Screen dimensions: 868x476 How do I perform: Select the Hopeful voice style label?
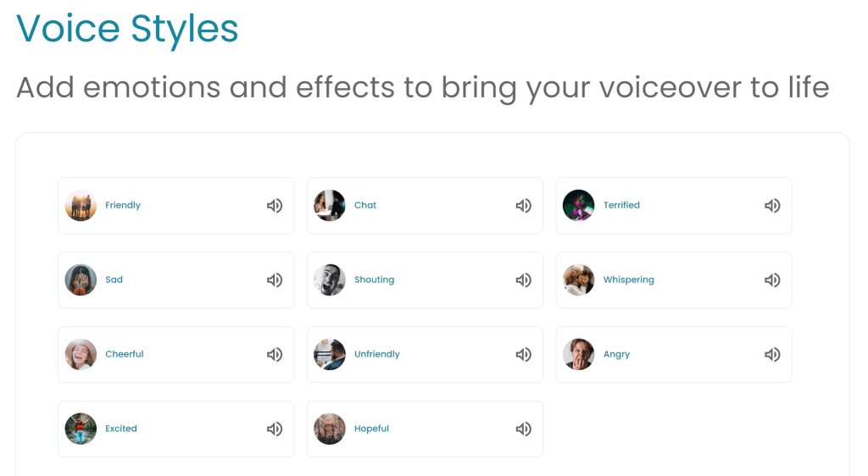(371, 429)
